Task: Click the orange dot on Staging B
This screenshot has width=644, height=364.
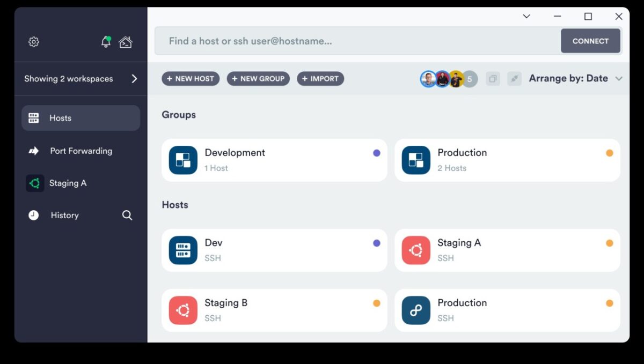Action: (x=377, y=303)
